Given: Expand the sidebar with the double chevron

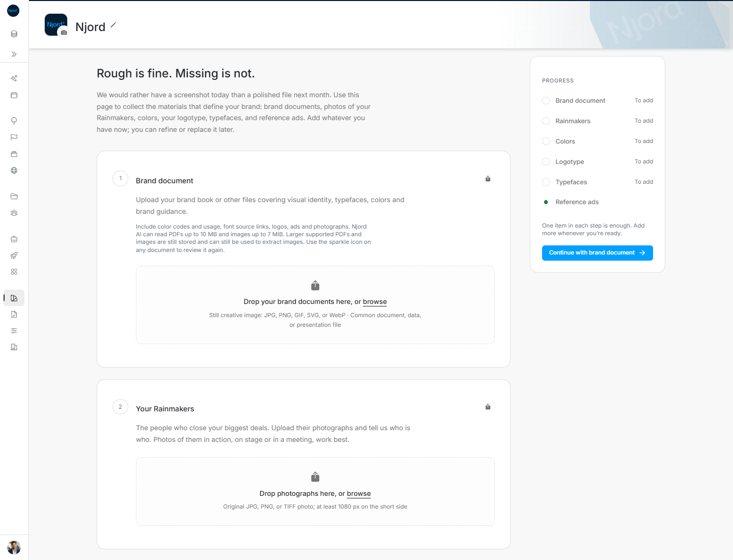Looking at the screenshot, I should point(14,54).
